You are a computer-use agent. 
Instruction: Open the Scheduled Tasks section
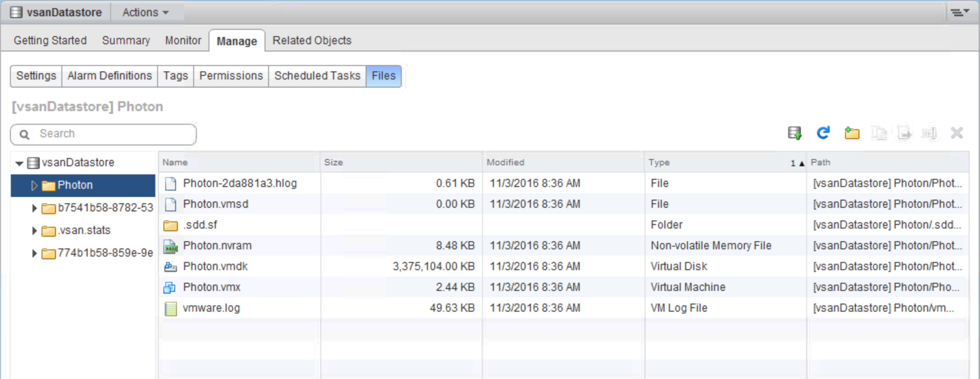point(317,76)
